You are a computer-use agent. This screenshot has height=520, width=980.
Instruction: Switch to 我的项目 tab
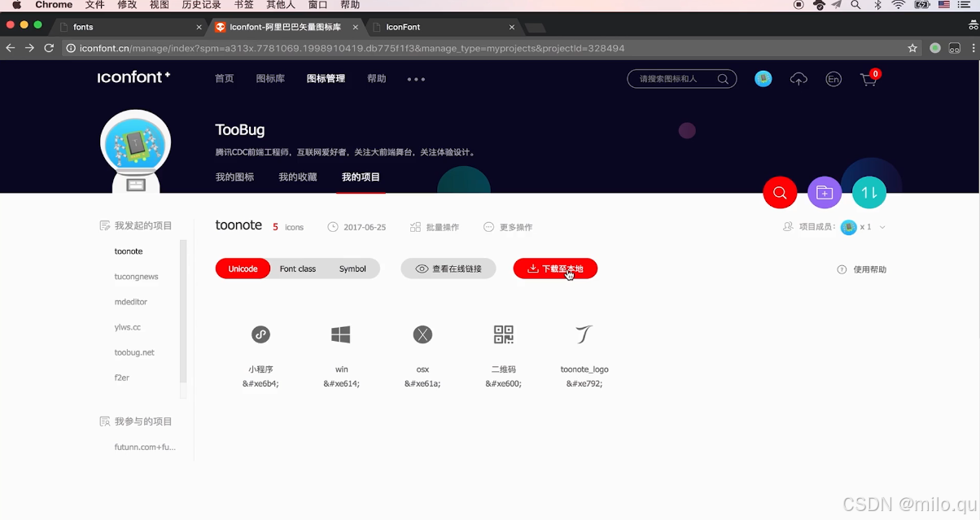361,177
